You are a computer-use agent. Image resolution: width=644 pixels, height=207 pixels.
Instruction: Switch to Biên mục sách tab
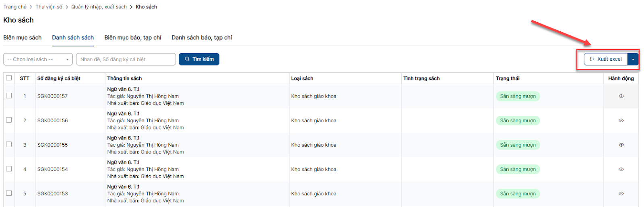click(23, 37)
